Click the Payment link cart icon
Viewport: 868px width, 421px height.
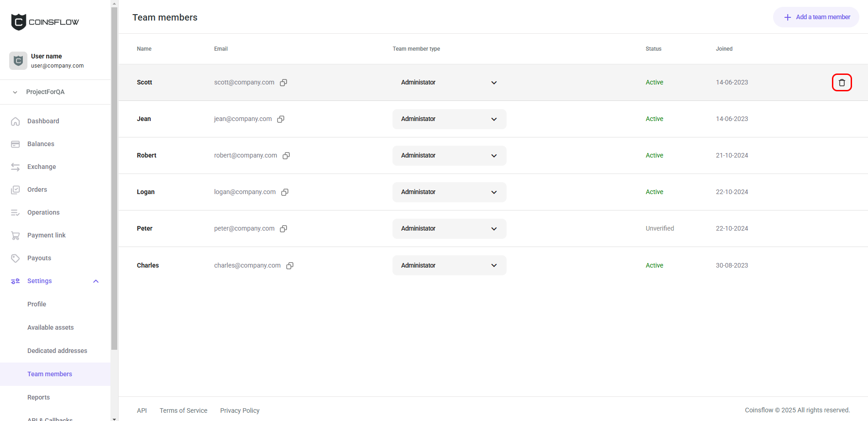tap(16, 236)
